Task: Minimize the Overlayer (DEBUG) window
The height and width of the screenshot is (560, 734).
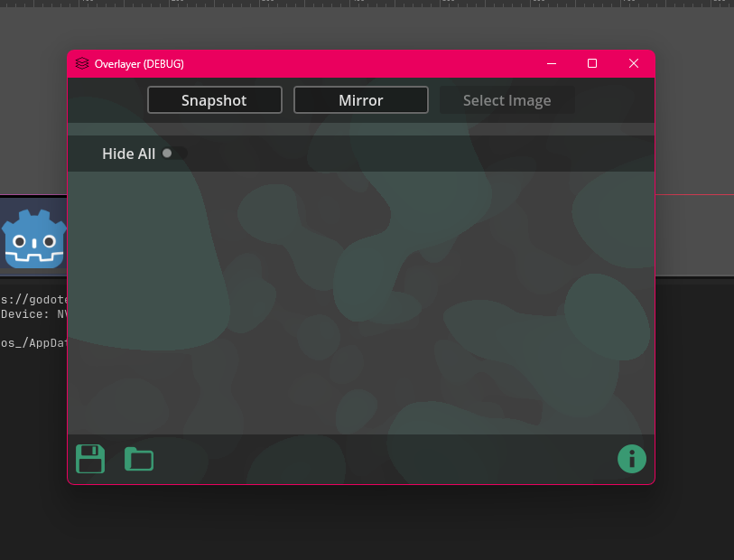Action: (x=552, y=63)
